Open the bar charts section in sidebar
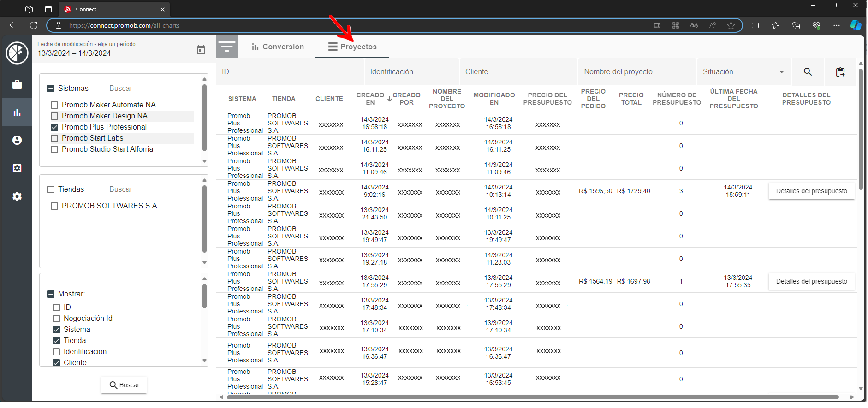 [17, 112]
